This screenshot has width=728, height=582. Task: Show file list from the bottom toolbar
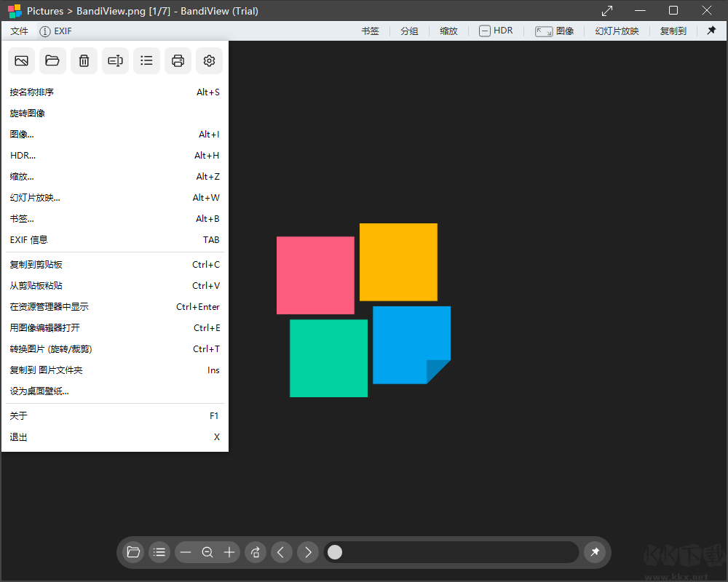(159, 552)
